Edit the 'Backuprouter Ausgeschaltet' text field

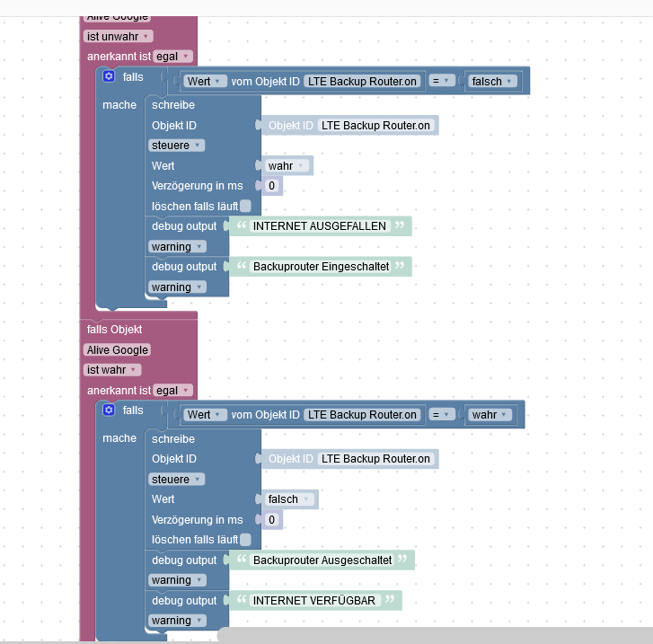point(322,560)
